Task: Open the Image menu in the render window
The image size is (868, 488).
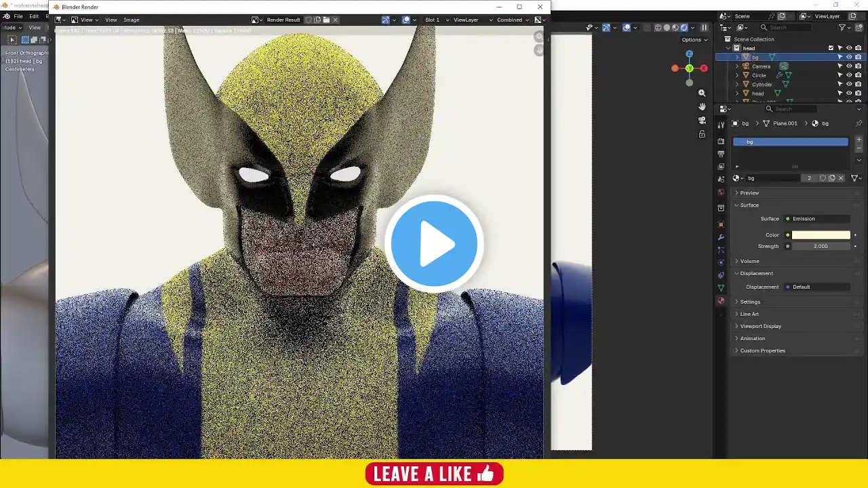Action: point(132,20)
